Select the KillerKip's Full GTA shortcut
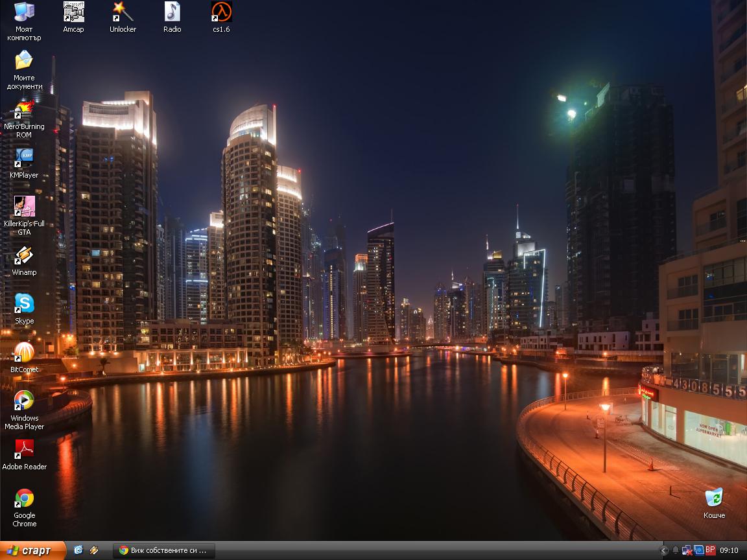 tap(24, 207)
